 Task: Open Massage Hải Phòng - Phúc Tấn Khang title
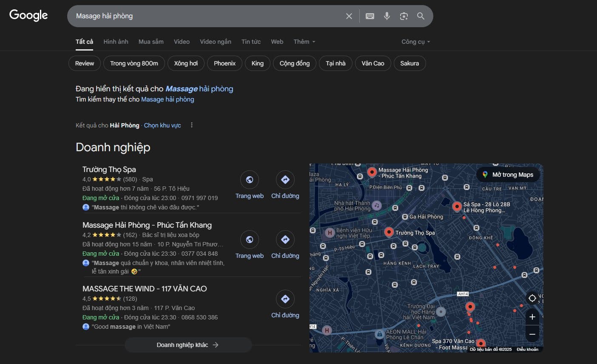tap(147, 225)
